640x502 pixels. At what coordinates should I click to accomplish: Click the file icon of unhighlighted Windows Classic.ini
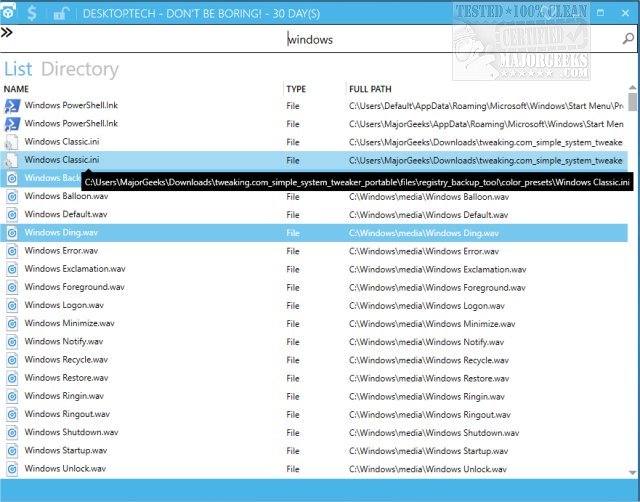click(x=11, y=142)
